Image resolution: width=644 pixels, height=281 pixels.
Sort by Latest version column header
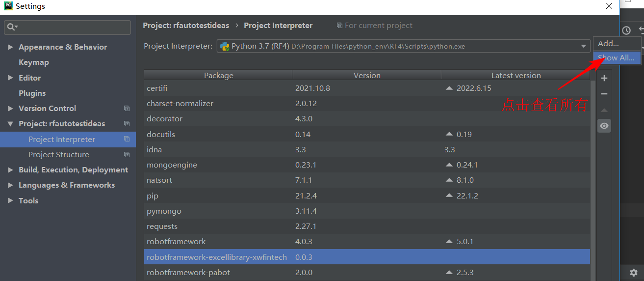click(x=516, y=75)
